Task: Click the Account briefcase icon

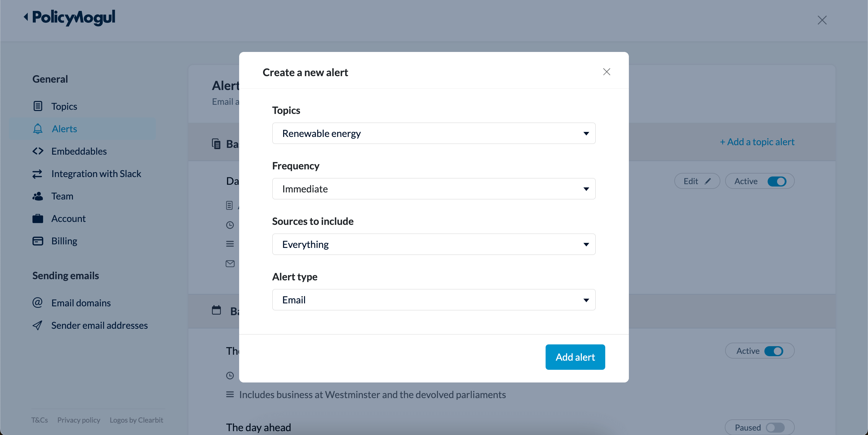Action: tap(38, 218)
